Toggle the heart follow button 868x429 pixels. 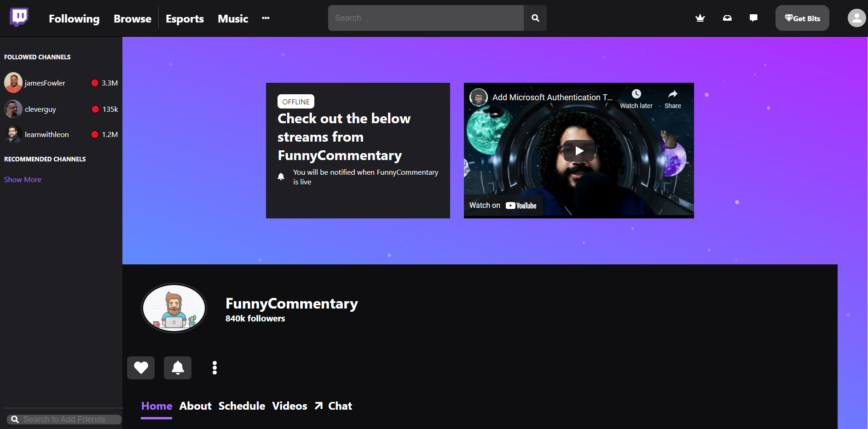141,368
